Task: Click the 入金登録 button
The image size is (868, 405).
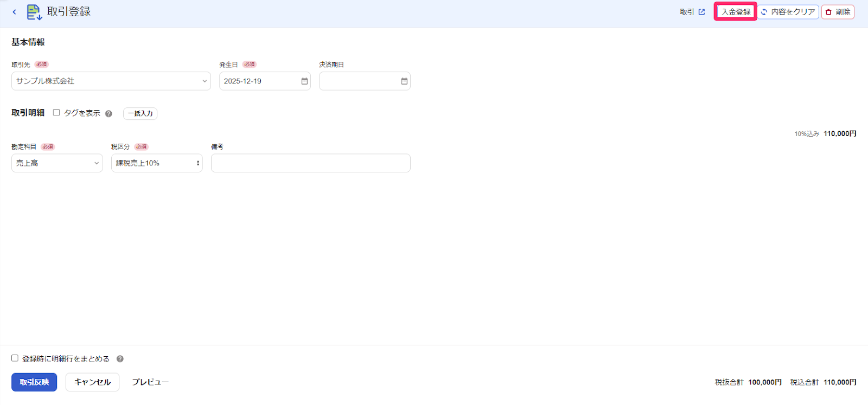Action: (736, 12)
